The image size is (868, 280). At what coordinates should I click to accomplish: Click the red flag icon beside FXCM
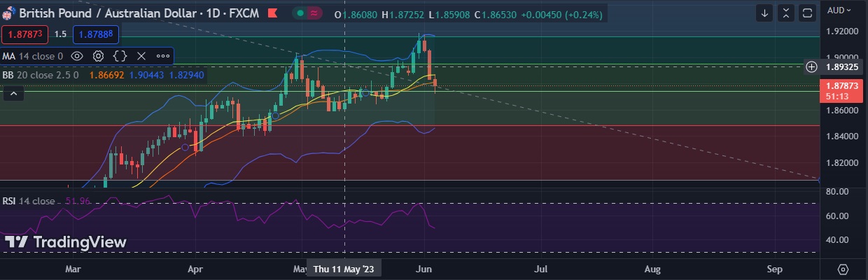tap(273, 13)
